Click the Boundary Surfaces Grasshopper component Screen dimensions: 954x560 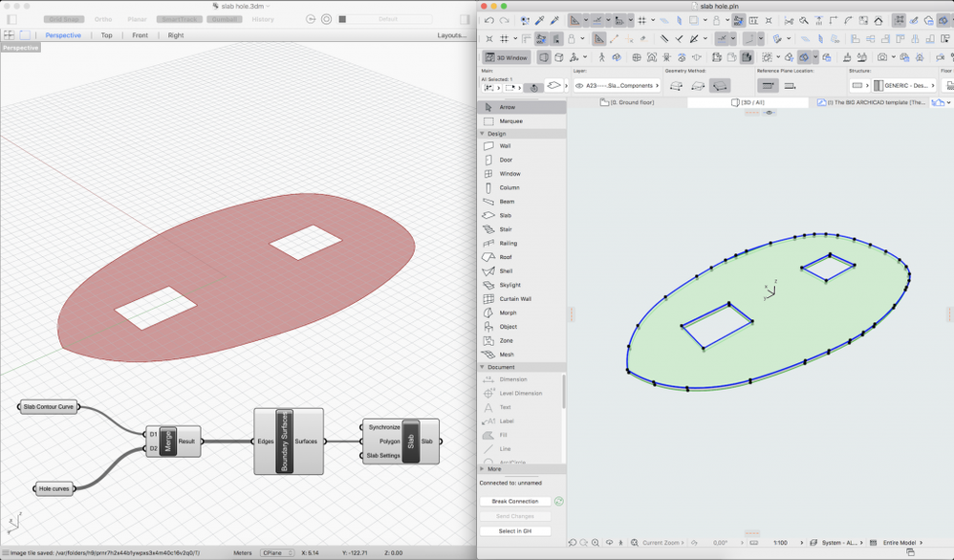coord(287,441)
